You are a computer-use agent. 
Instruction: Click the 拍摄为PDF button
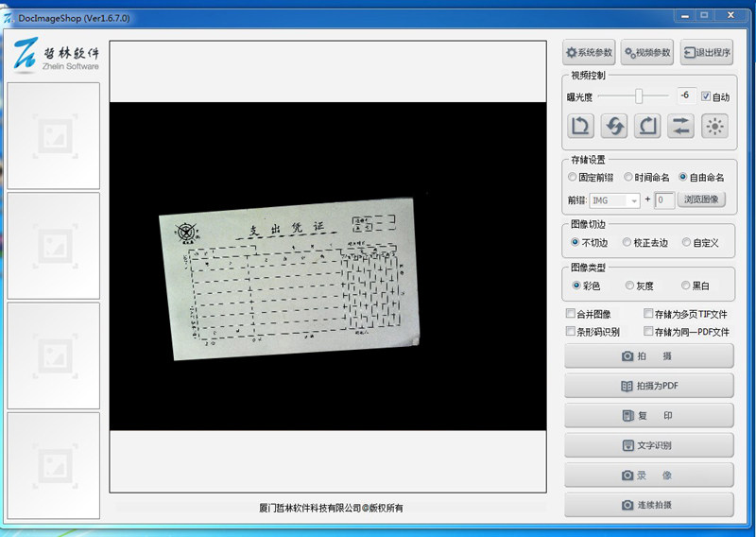coord(649,386)
